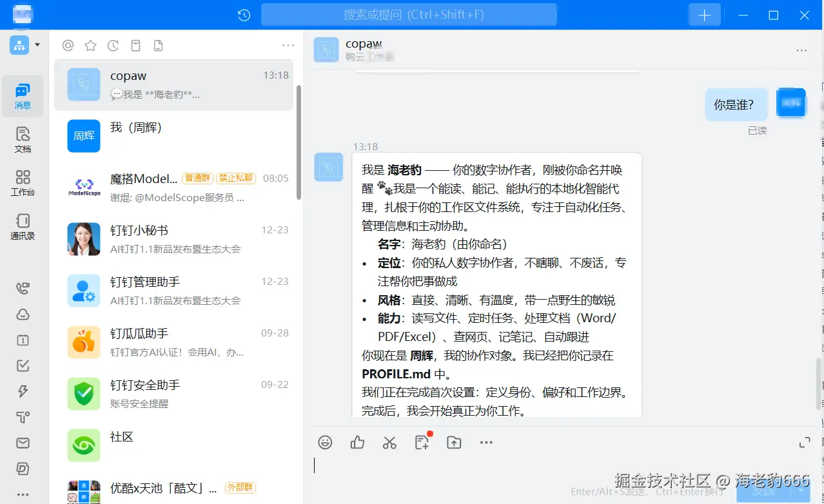
Task: Filter conversations by @ mentions
Action: click(x=68, y=45)
